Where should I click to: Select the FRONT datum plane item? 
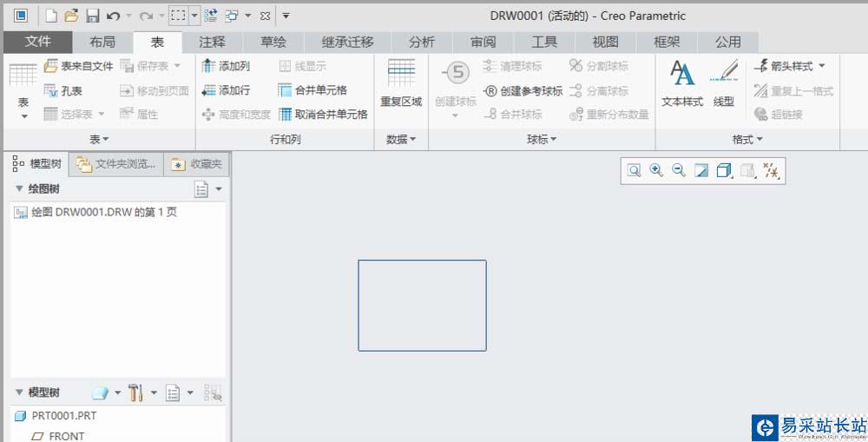tap(58, 436)
